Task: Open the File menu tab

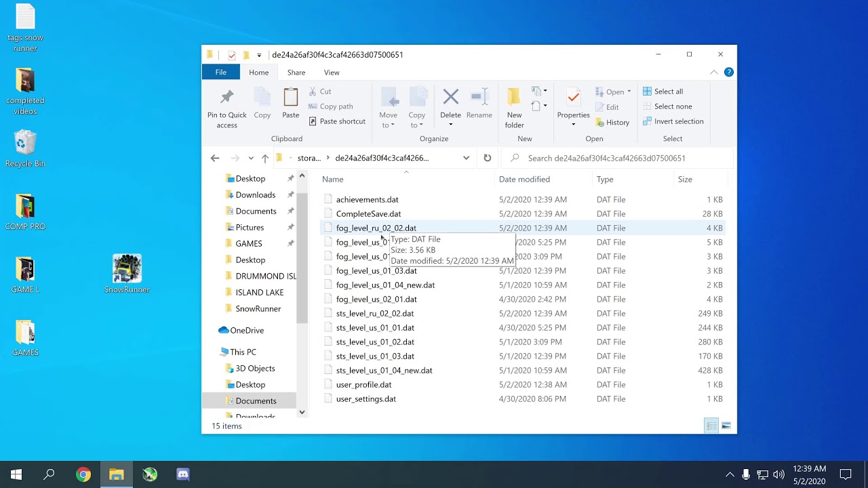Action: 221,72
